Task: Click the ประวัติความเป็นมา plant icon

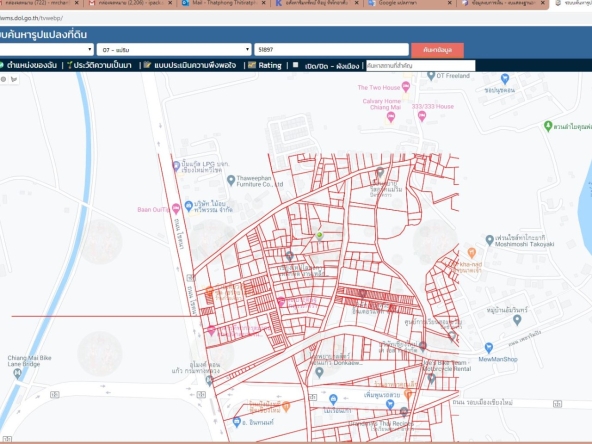Action: [69, 65]
